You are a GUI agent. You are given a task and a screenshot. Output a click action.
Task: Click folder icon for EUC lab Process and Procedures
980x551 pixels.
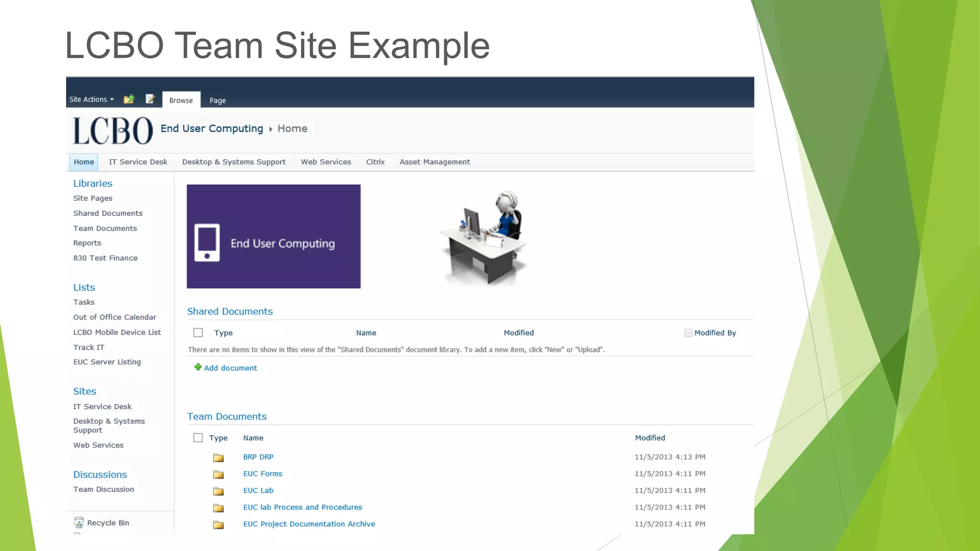point(218,508)
